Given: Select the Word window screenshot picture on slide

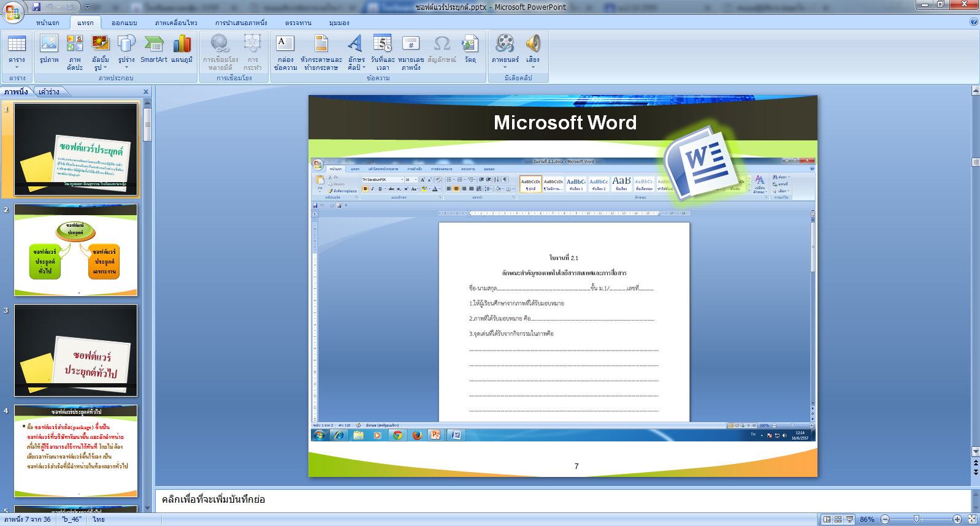Looking at the screenshot, I should coord(563,300).
